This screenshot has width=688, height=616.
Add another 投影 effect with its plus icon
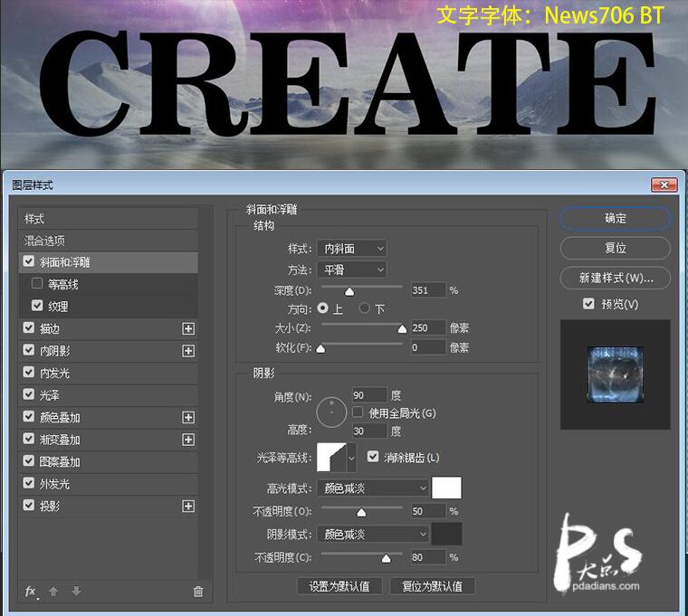click(x=188, y=507)
